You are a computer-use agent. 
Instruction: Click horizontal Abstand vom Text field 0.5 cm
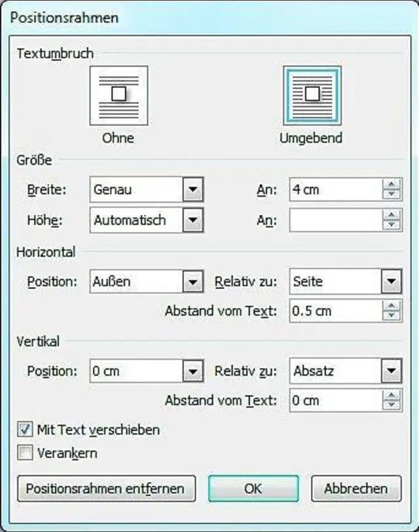(335, 311)
